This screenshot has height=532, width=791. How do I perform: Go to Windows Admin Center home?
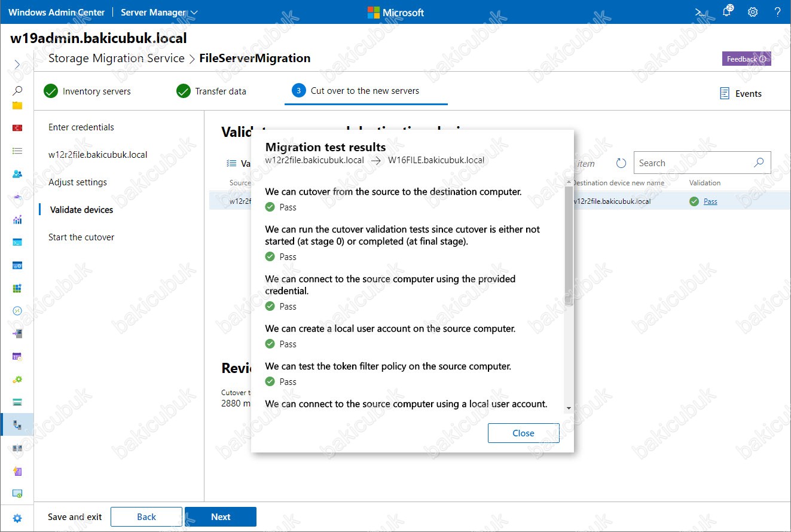coord(56,12)
